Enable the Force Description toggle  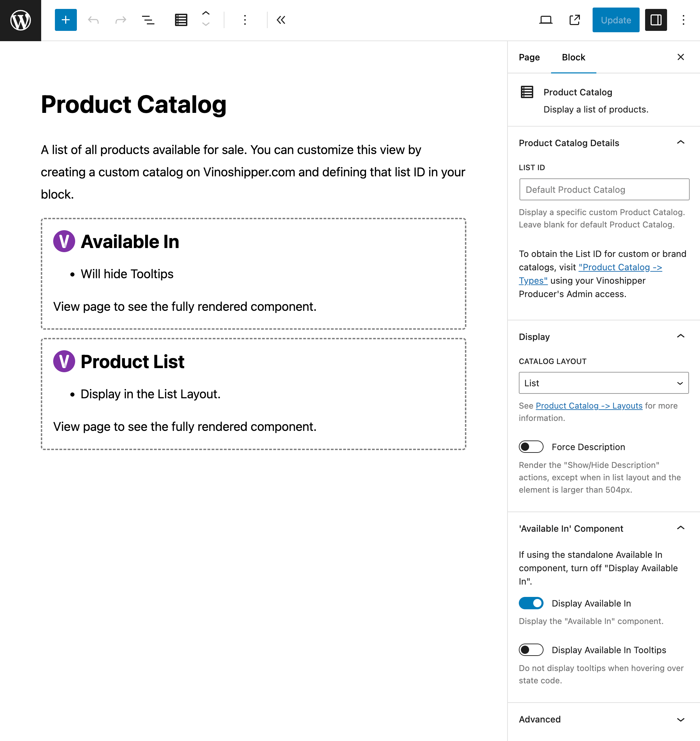click(532, 446)
